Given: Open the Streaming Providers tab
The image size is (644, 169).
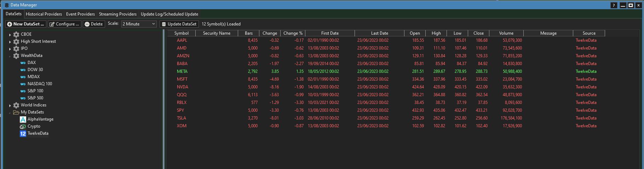Looking at the screenshot, I should pyautogui.click(x=118, y=14).
